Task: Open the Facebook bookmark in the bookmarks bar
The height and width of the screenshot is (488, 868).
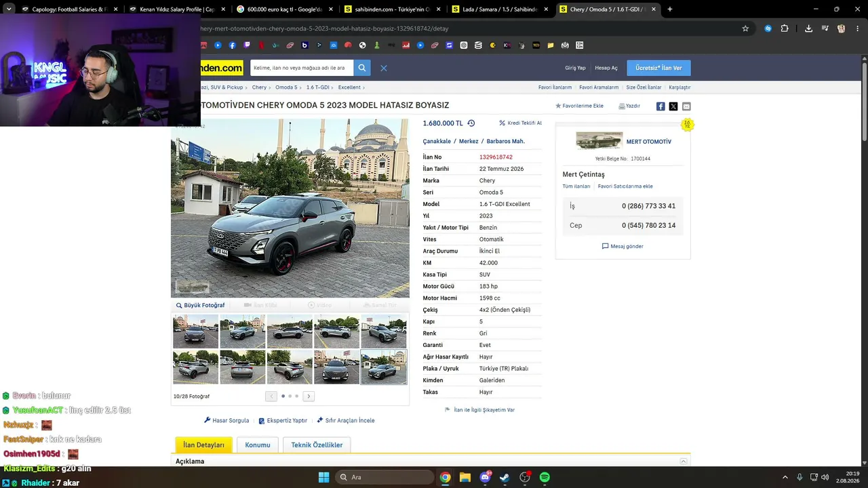Action: pyautogui.click(x=233, y=45)
